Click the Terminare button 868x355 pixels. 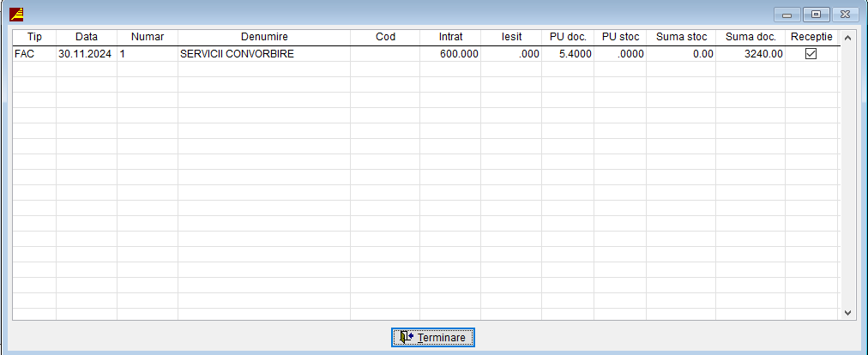432,338
